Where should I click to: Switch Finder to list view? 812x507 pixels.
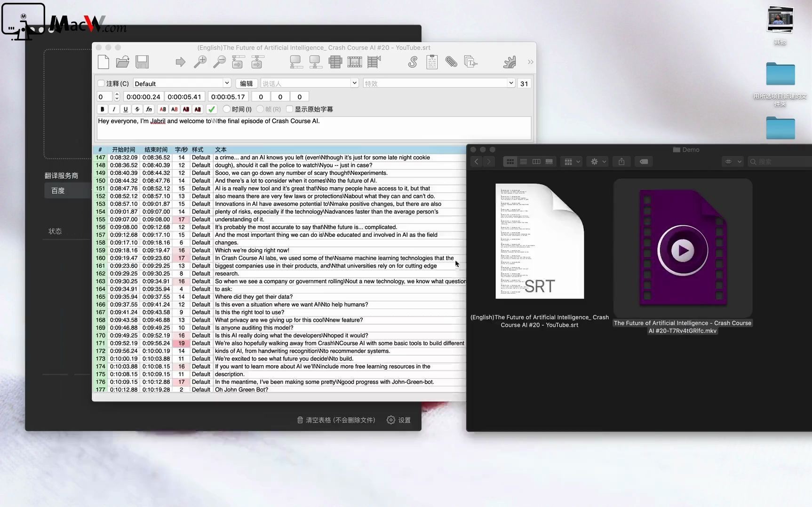523,162
